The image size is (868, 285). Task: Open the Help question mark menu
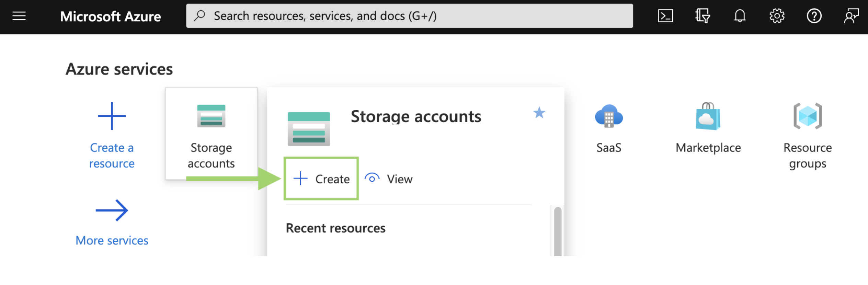pyautogui.click(x=814, y=16)
